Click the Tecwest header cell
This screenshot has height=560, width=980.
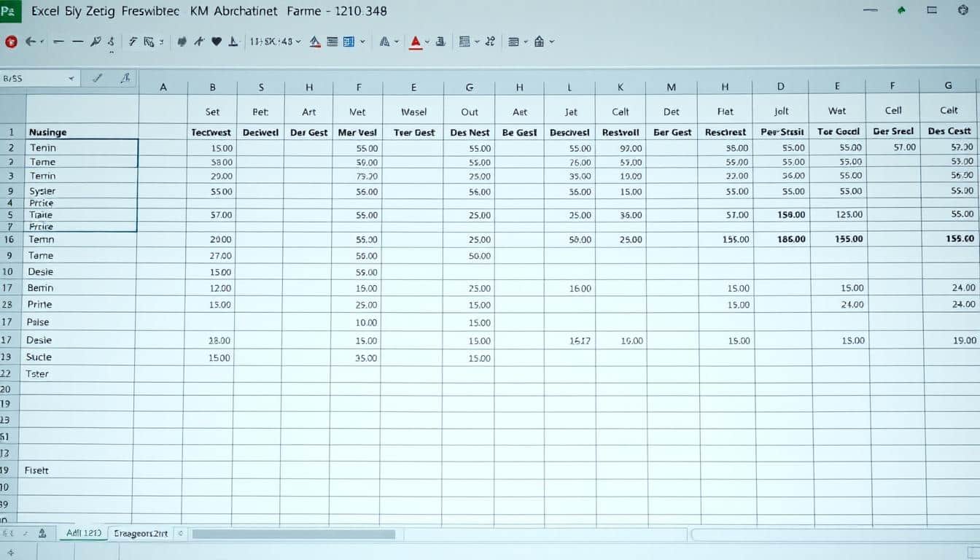(x=211, y=132)
